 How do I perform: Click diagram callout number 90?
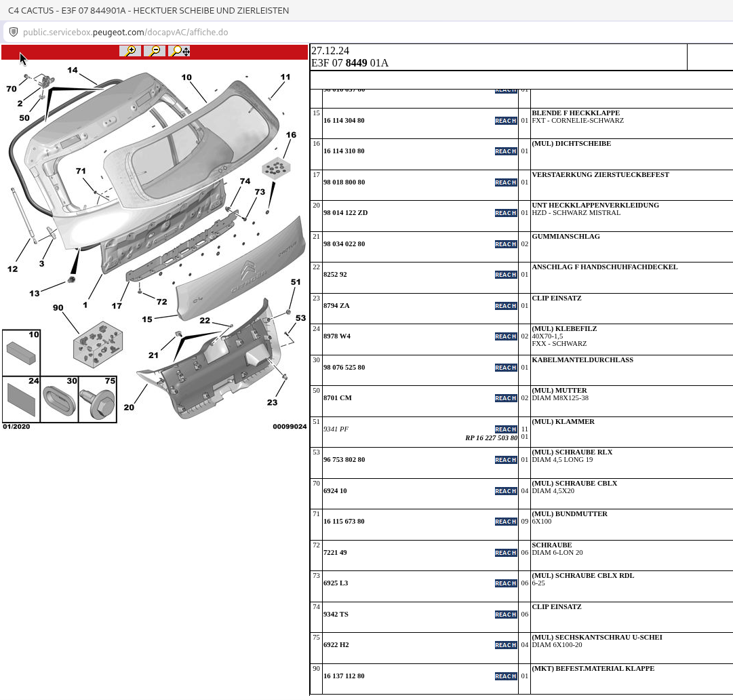[58, 308]
